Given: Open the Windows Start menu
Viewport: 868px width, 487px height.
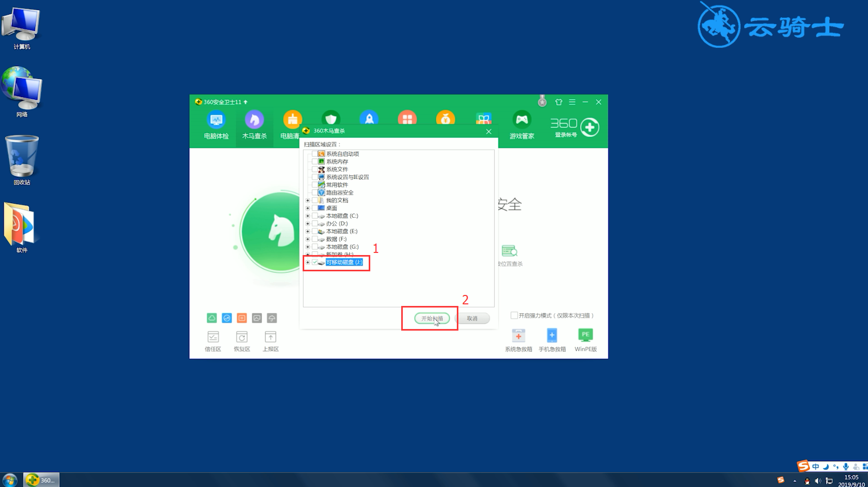Looking at the screenshot, I should pos(10,480).
